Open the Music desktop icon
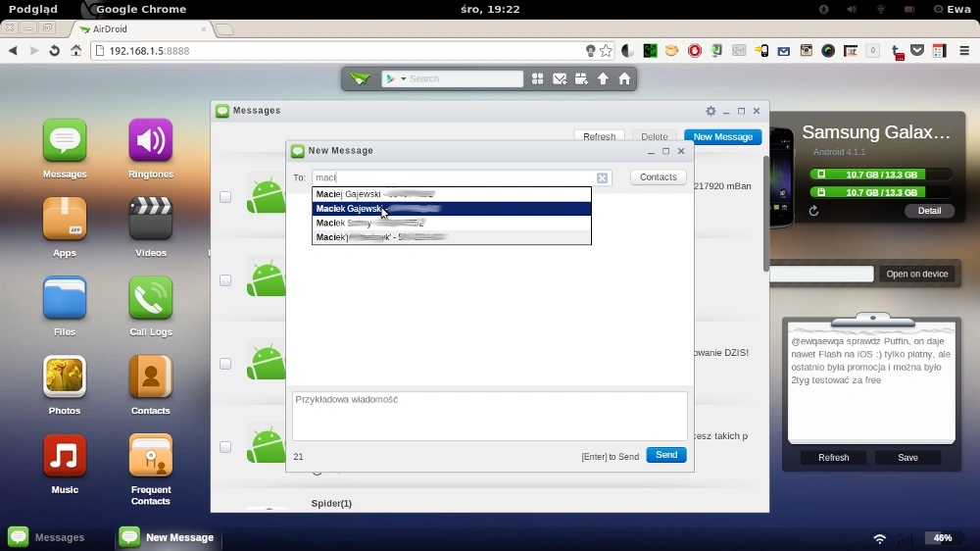 click(65, 455)
